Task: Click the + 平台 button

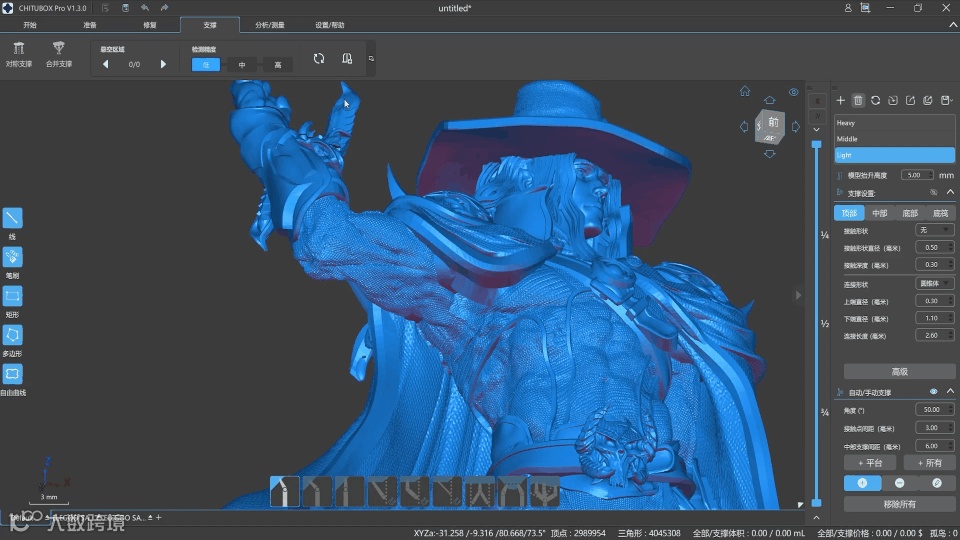Action: coord(870,463)
